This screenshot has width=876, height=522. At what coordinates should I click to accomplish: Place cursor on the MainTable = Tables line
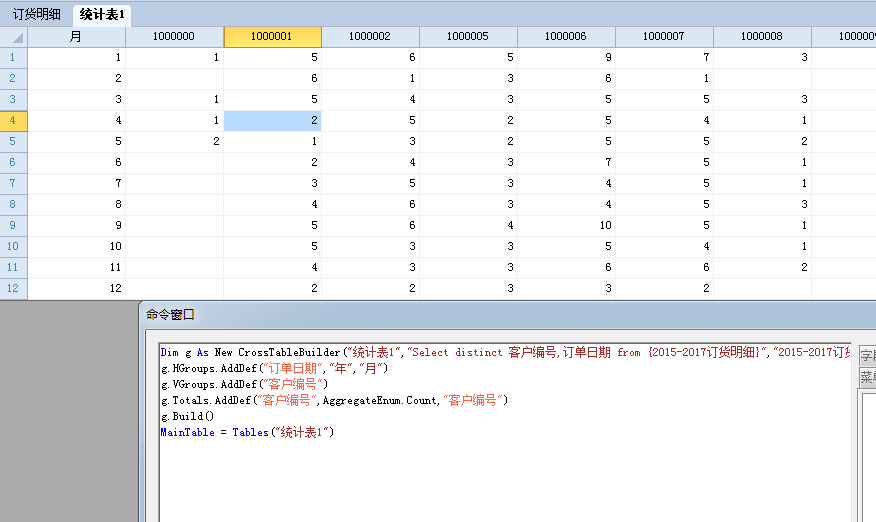tap(246, 432)
